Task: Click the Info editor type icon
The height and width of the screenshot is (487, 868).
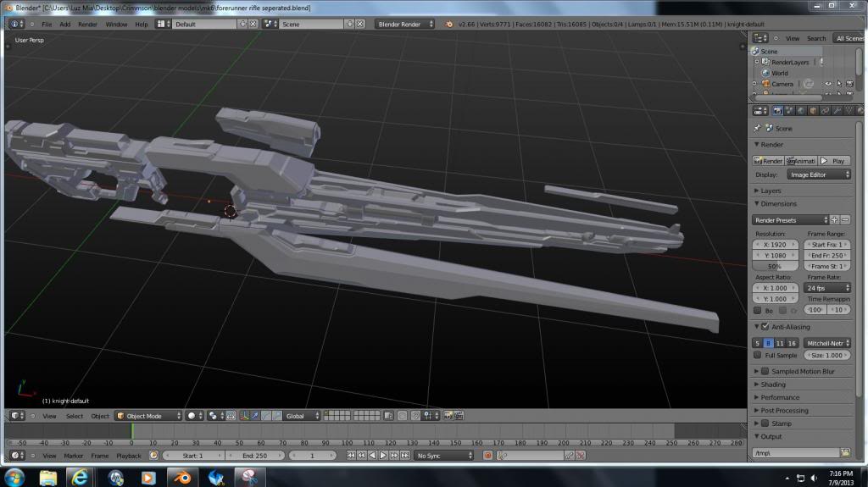Action: [x=17, y=24]
